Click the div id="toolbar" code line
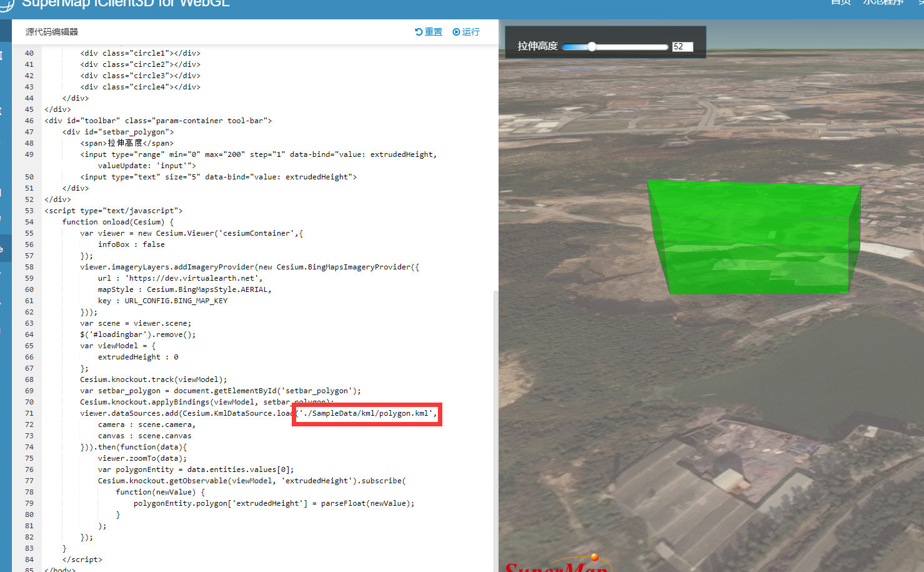Viewport: 924px width, 572px height. coord(158,121)
